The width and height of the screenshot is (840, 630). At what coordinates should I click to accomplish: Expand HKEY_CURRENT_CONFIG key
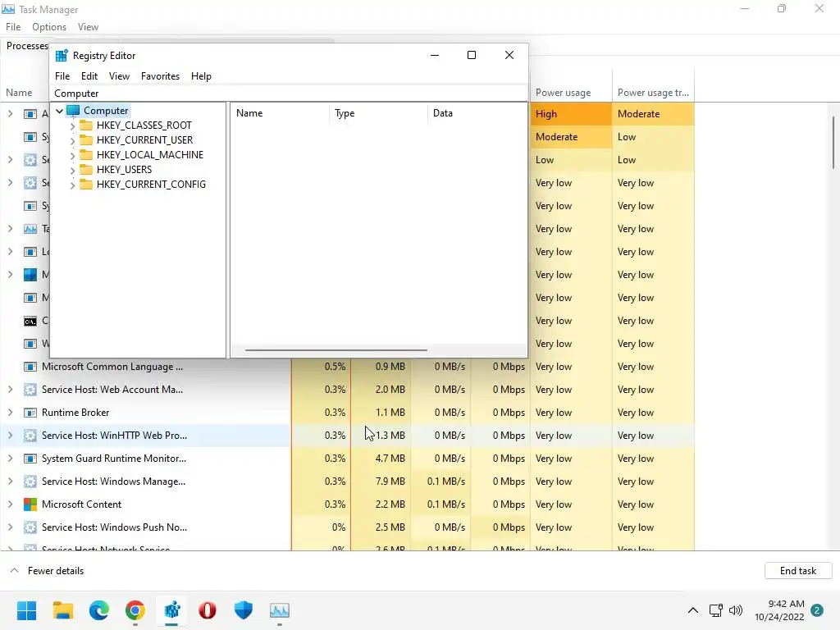(72, 185)
